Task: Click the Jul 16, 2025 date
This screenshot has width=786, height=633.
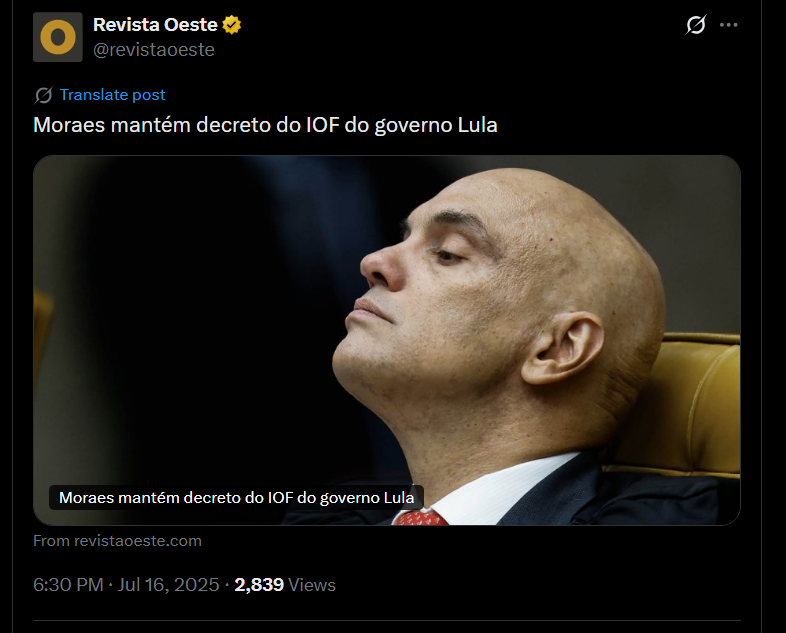Action: pyautogui.click(x=168, y=585)
